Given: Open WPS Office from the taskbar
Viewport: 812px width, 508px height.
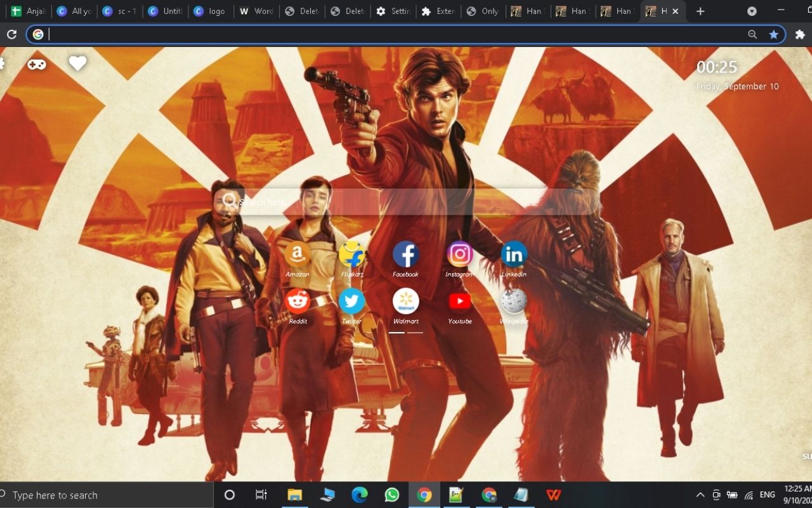Looking at the screenshot, I should 553,495.
